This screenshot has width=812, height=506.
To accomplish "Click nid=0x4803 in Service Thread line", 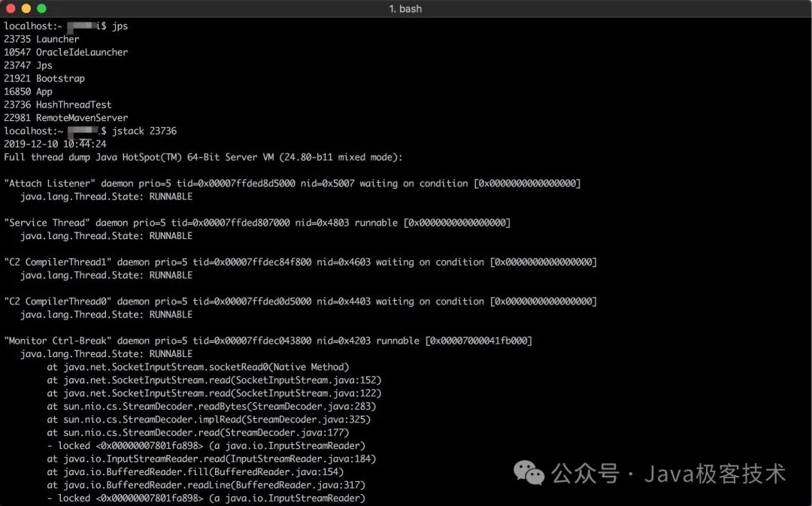I will [322, 223].
